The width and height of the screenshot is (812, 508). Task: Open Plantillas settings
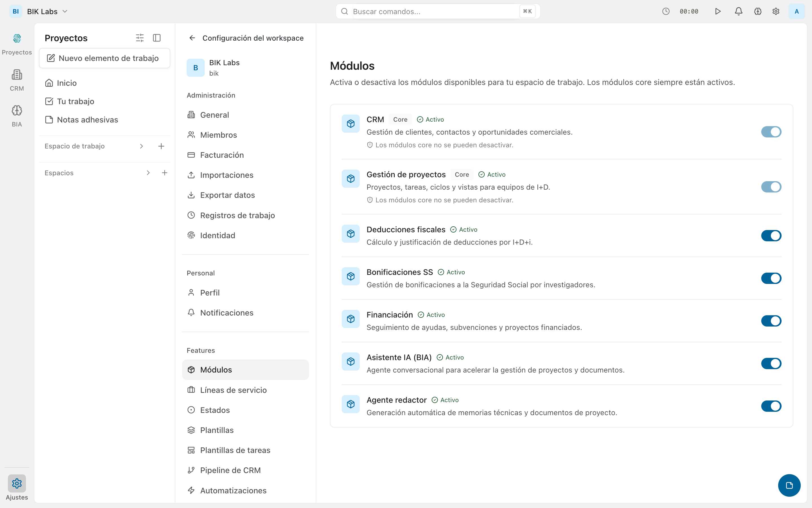coord(245,430)
